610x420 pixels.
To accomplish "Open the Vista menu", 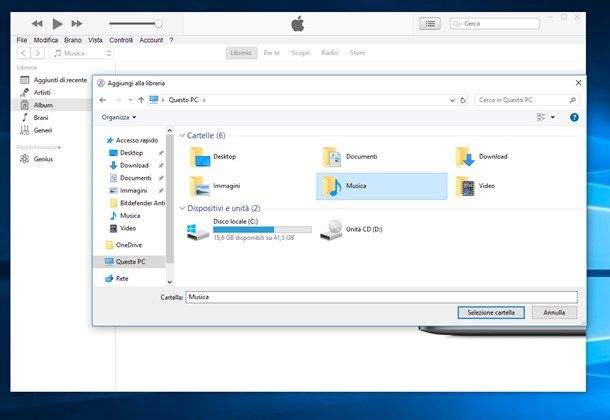I will pos(95,40).
